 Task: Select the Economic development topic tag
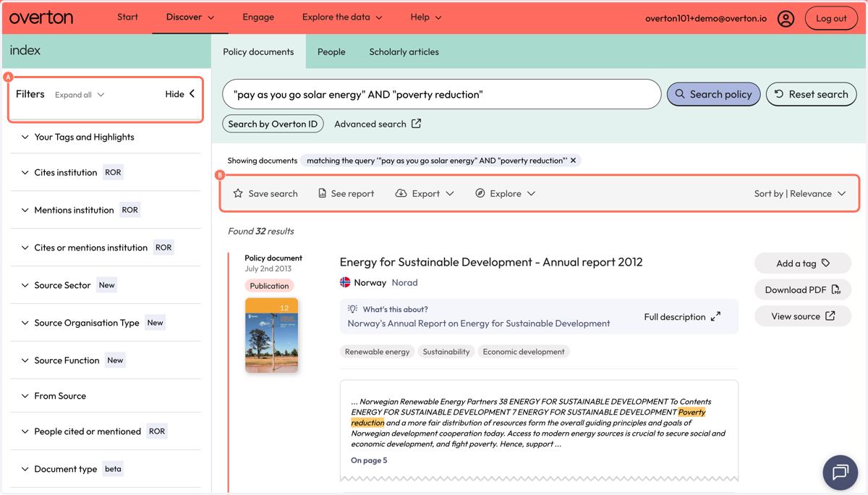(524, 352)
